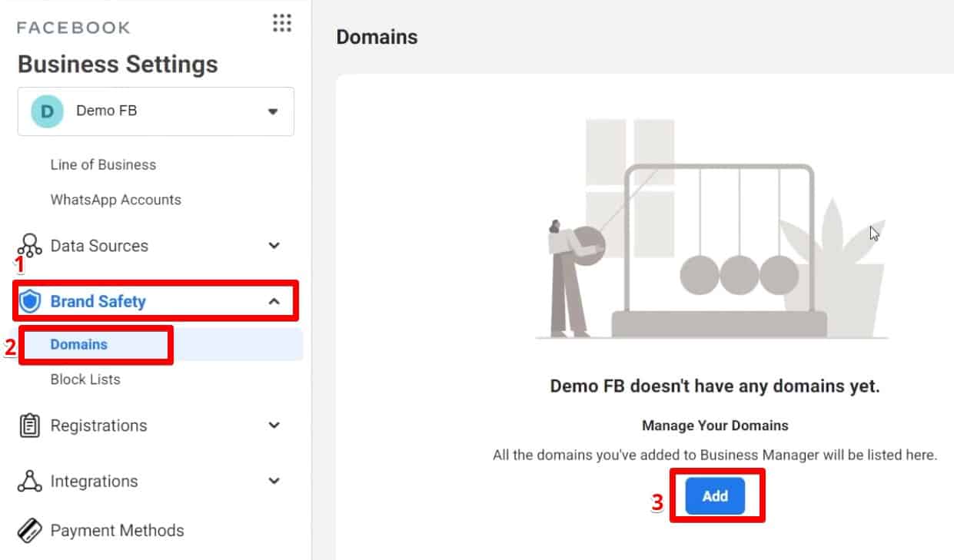954x560 pixels.
Task: Click the Integrations triangle icon
Action: (29, 481)
